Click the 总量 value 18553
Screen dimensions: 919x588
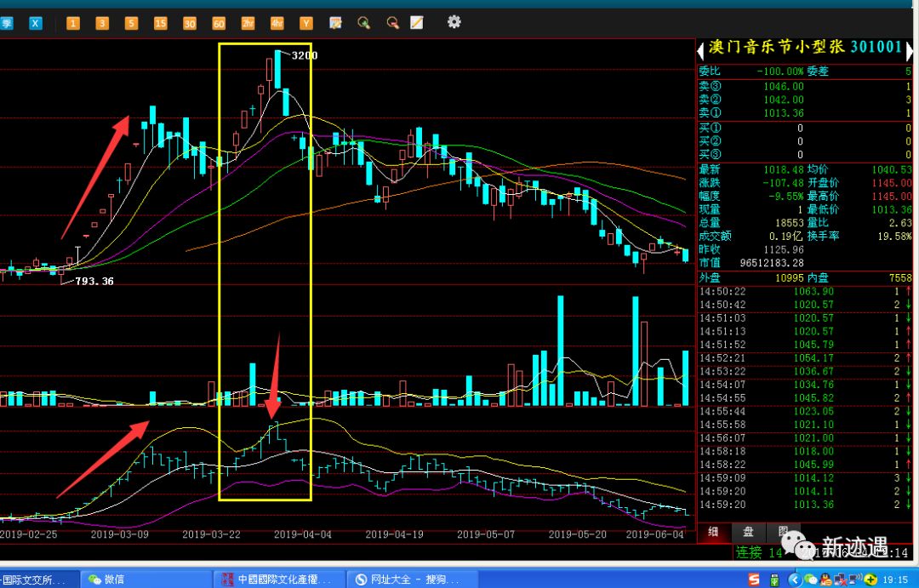pos(790,223)
